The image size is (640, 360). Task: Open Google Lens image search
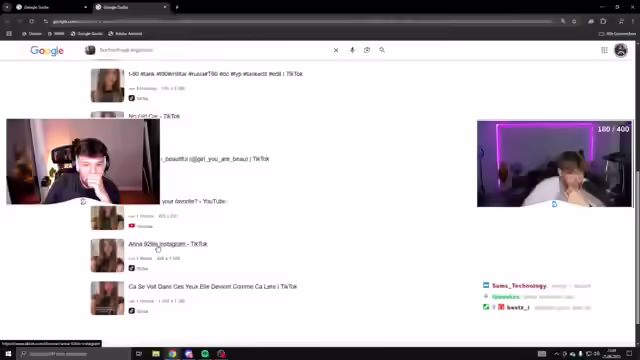point(367,50)
